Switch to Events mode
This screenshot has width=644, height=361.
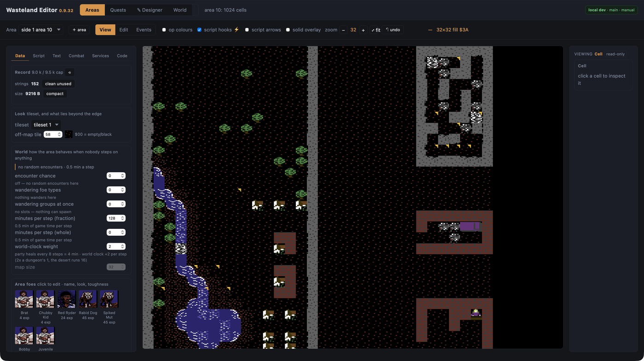pyautogui.click(x=144, y=30)
